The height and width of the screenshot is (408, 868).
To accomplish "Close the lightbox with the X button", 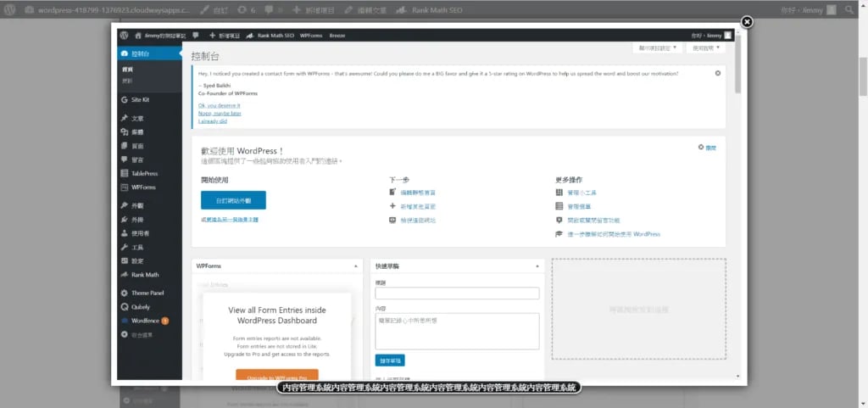I will (x=747, y=22).
